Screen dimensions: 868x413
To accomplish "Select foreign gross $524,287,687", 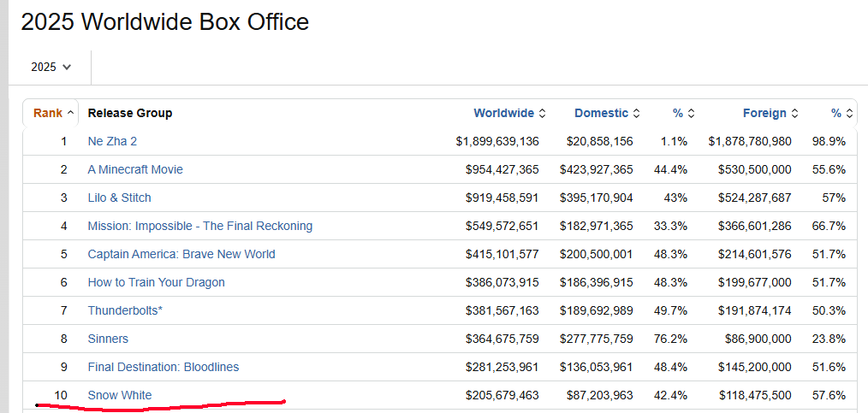I will point(754,198).
